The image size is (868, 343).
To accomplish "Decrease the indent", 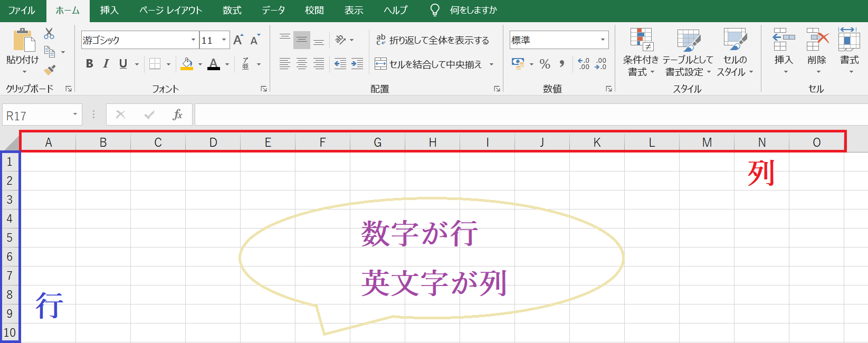I will (340, 64).
